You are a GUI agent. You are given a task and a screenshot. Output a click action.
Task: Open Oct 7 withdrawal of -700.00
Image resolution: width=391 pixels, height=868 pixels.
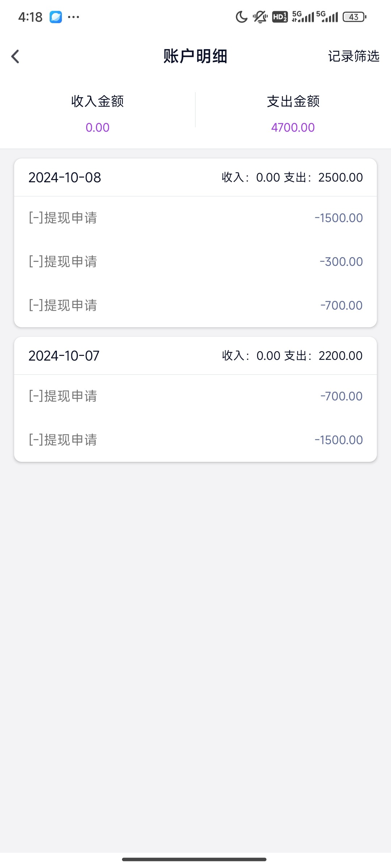195,396
